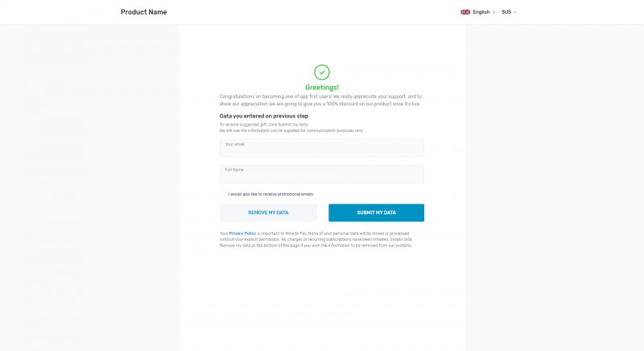This screenshot has width=644, height=351.
Task: Click the UK flag icon
Action: [x=465, y=12]
